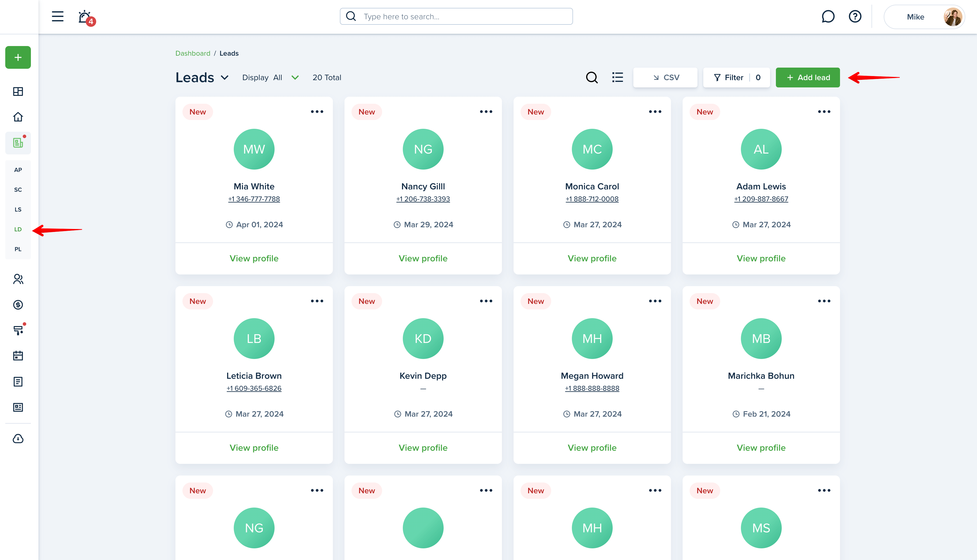
Task: Open Mike's user profile menu
Action: [924, 17]
